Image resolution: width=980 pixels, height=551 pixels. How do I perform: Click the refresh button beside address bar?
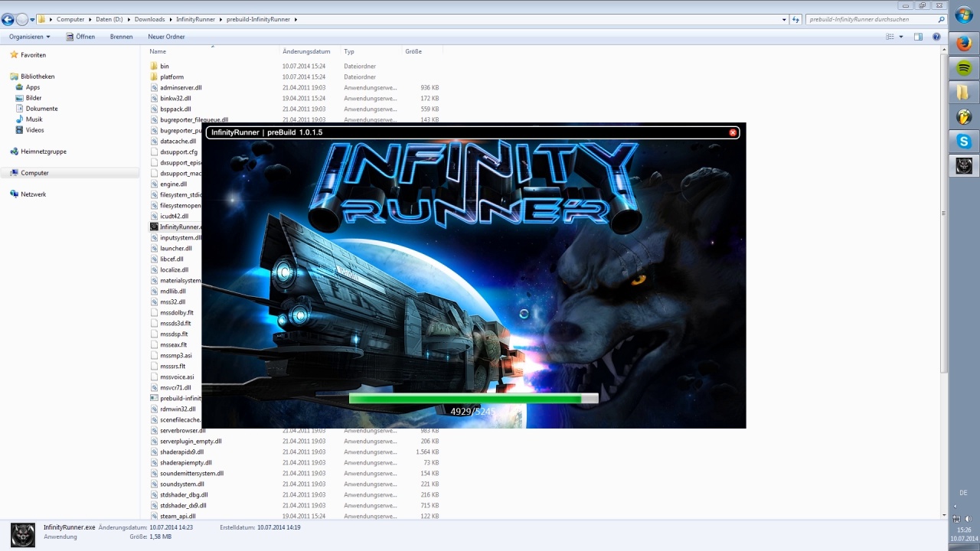pyautogui.click(x=796, y=19)
